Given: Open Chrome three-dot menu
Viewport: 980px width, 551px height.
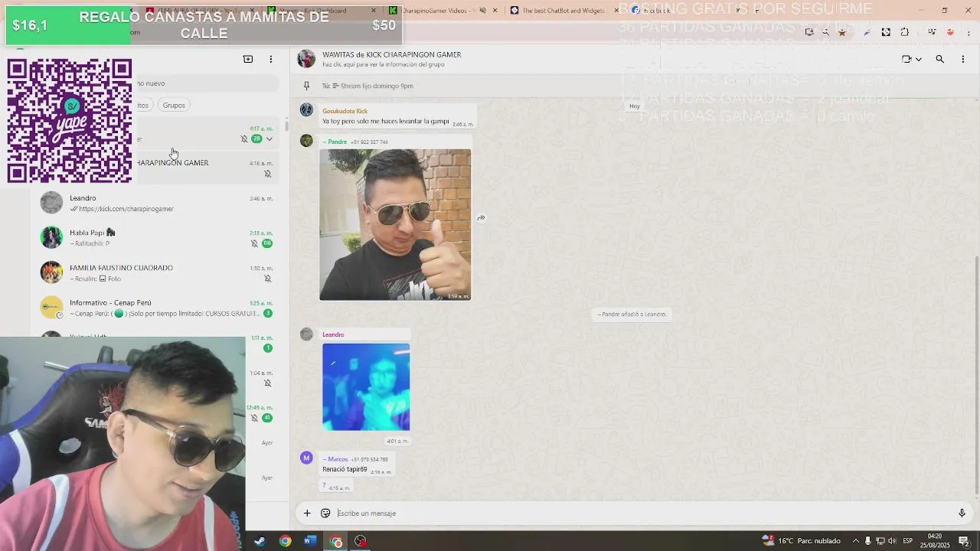Looking at the screenshot, I should click(x=968, y=32).
